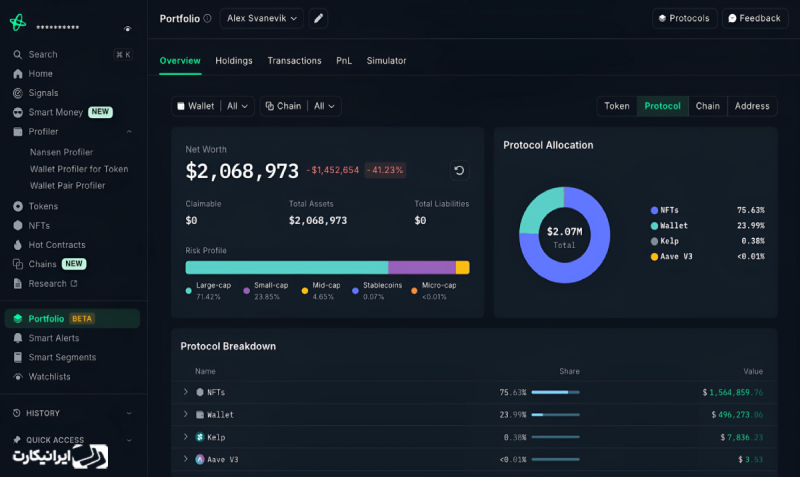This screenshot has height=477, width=800.
Task: Click the NFTs hexagon sidebar icon
Action: (18, 225)
